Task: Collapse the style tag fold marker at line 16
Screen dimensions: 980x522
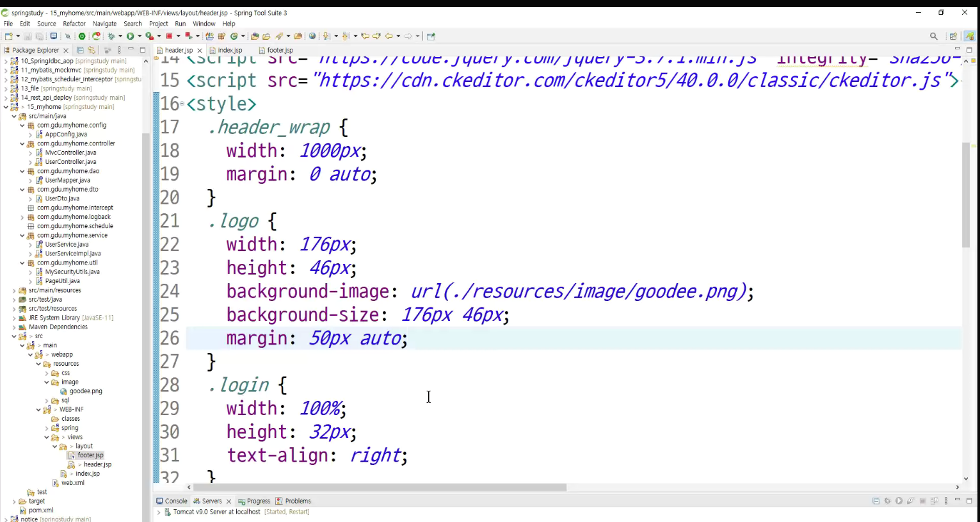Action: tap(182, 104)
